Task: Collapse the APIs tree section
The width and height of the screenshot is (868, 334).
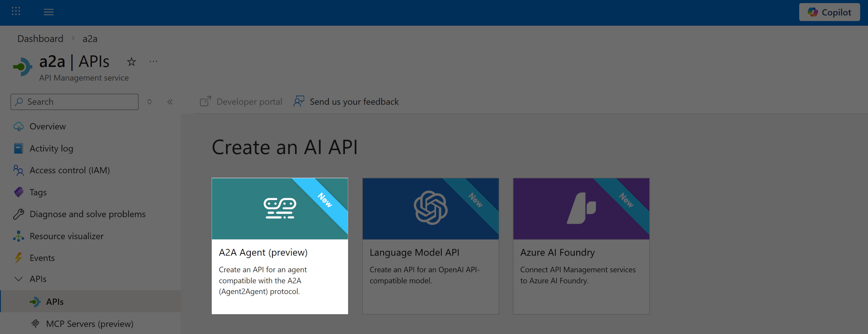Action: [x=19, y=279]
